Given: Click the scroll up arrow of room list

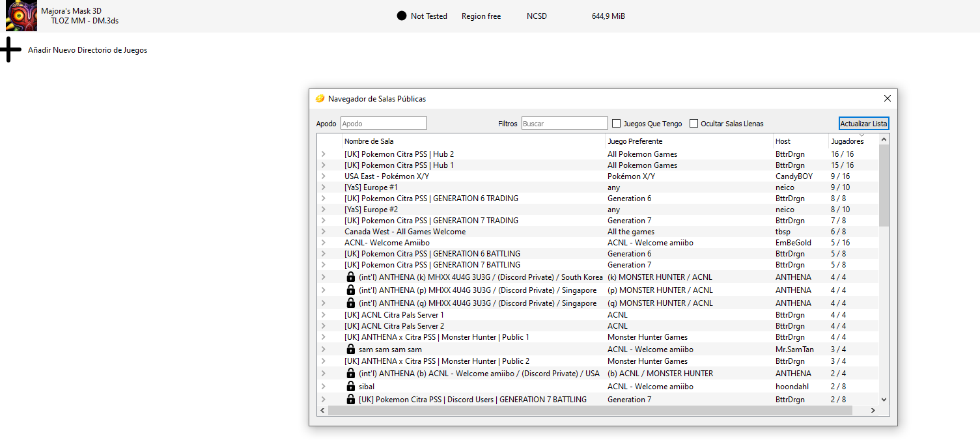Looking at the screenshot, I should pyautogui.click(x=884, y=139).
